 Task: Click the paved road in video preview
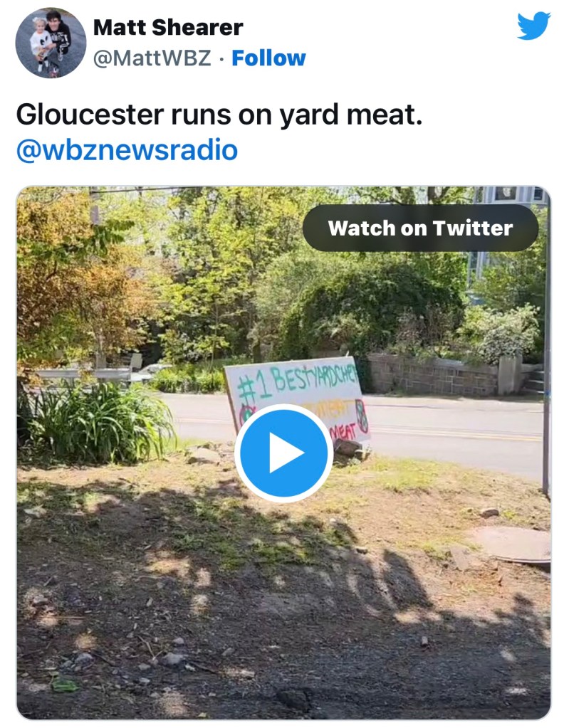tap(456, 434)
